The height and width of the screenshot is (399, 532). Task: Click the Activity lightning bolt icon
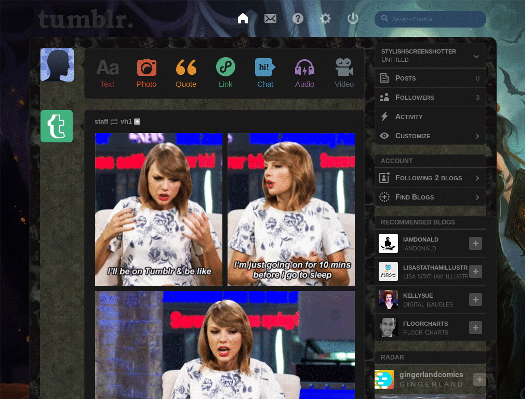click(x=384, y=117)
